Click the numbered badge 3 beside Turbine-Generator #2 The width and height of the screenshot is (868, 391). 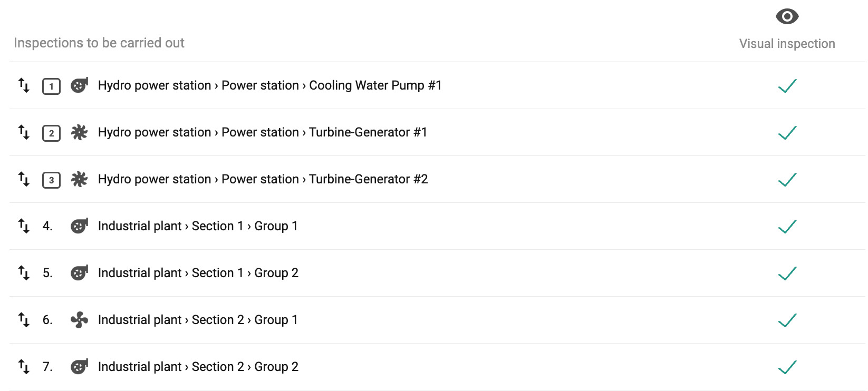(51, 180)
